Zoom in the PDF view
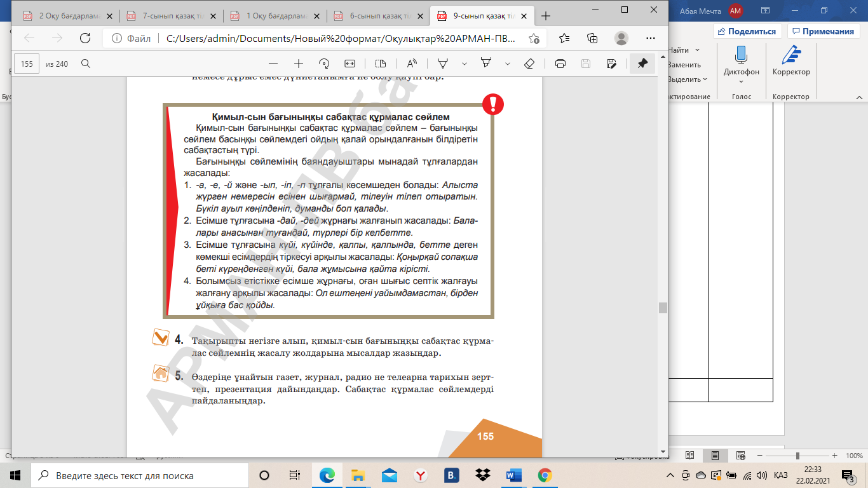This screenshot has width=868, height=488. (x=299, y=64)
